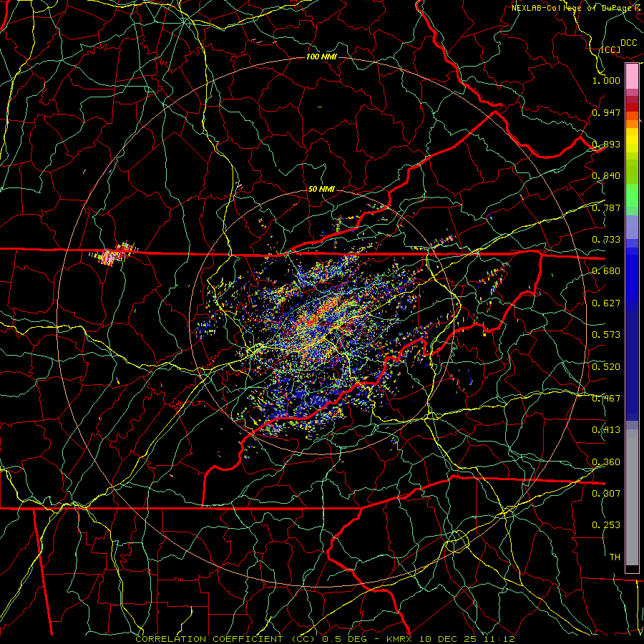The width and height of the screenshot is (644, 644).
Task: Click the 50 NMI range ring label
Action: [321, 190]
